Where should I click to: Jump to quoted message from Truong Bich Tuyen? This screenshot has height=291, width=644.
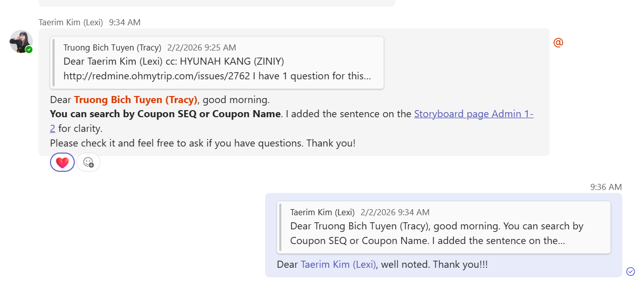217,62
